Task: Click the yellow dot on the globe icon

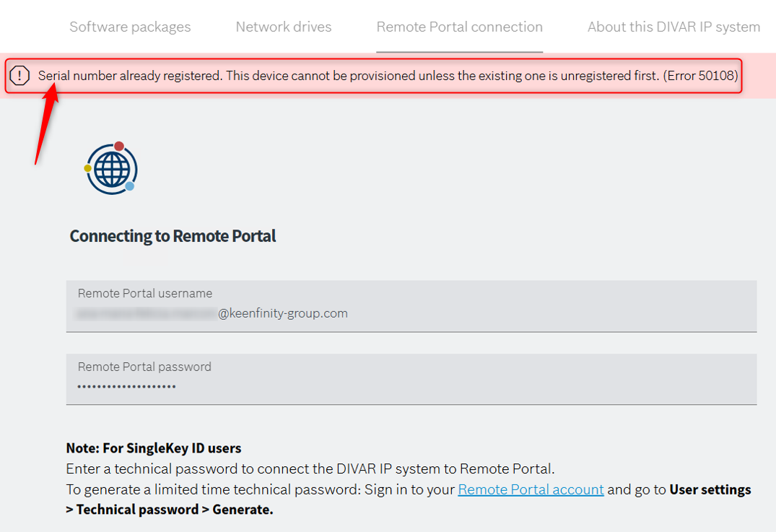Action: (88, 168)
